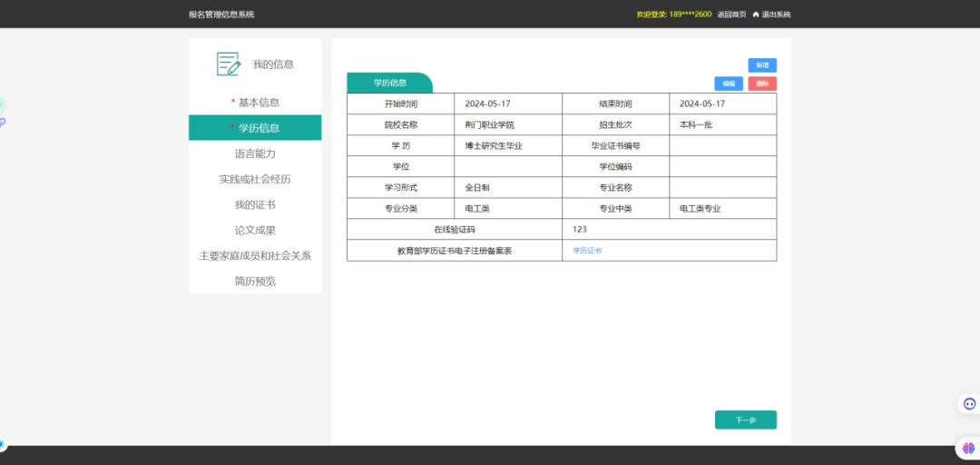Open the 学历证书 attachment link
Screen dimensions: 980x465
(587, 251)
